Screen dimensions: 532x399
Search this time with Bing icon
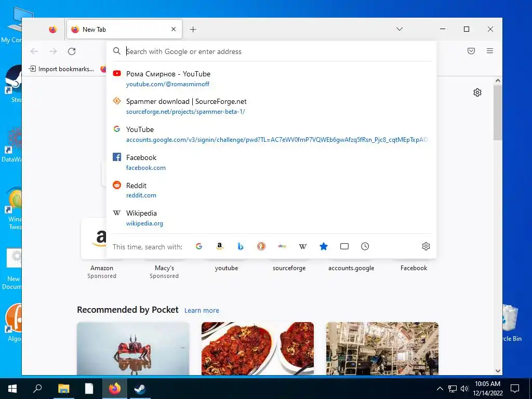pos(241,247)
